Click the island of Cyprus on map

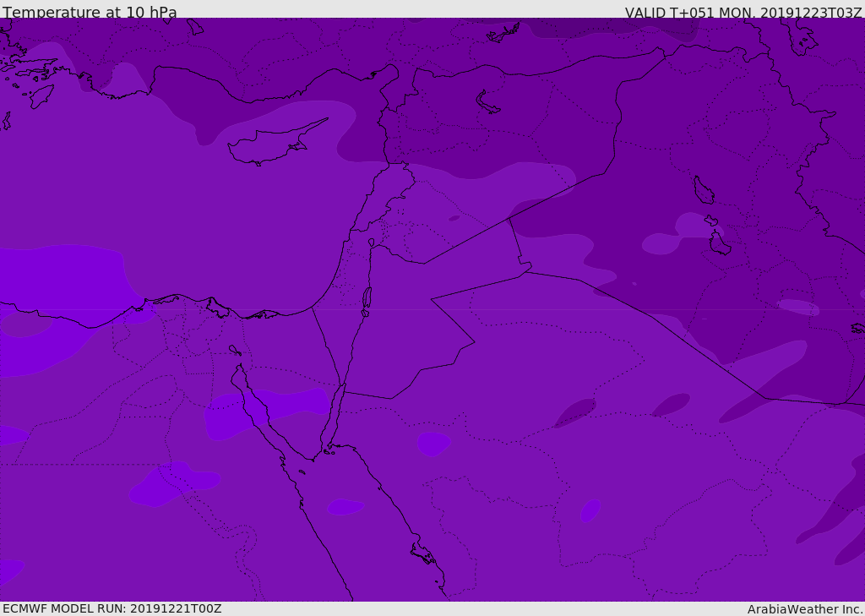click(x=276, y=143)
